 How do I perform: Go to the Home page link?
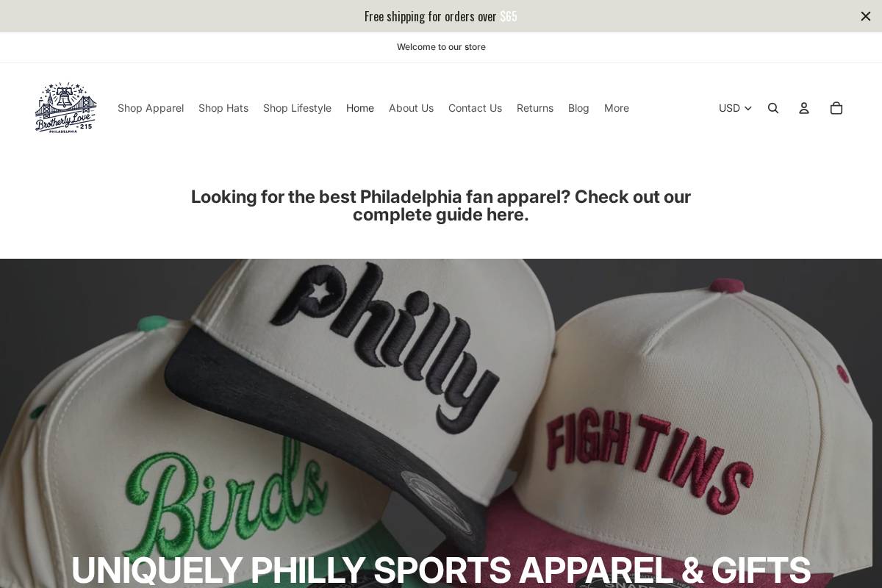click(x=360, y=108)
